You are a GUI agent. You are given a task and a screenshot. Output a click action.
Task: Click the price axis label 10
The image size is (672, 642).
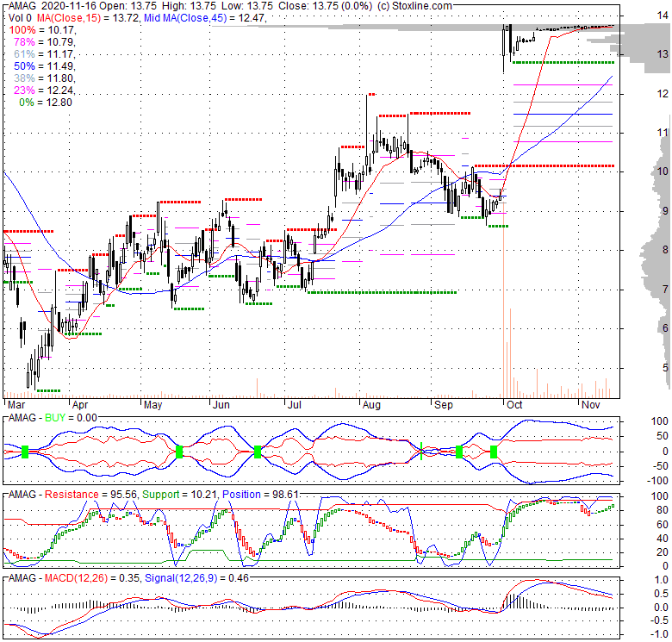tap(663, 171)
